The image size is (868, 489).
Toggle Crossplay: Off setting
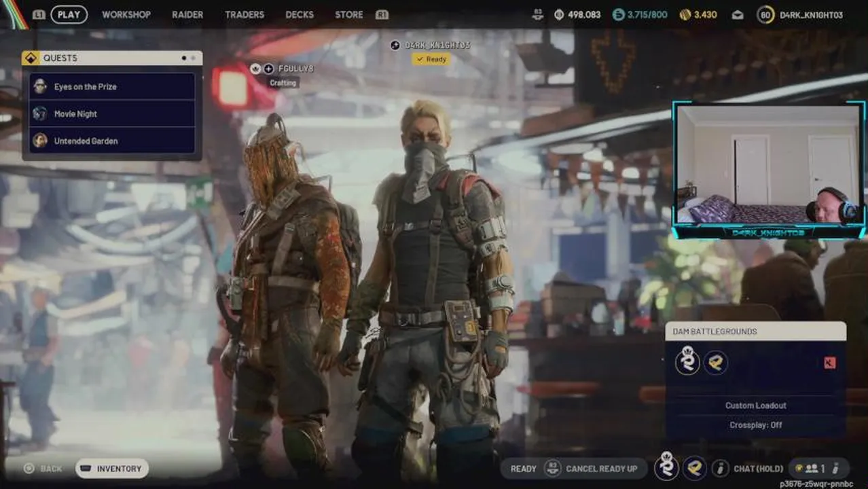click(755, 425)
